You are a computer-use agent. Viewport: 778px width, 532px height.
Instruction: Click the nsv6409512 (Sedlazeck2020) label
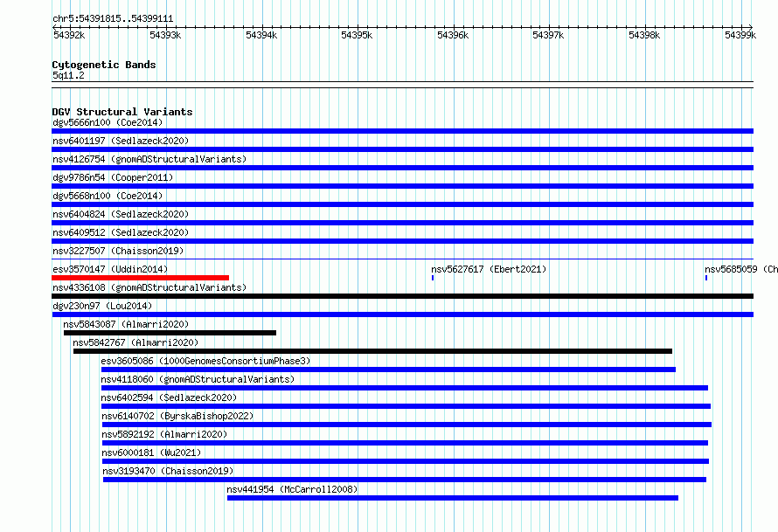pos(121,232)
